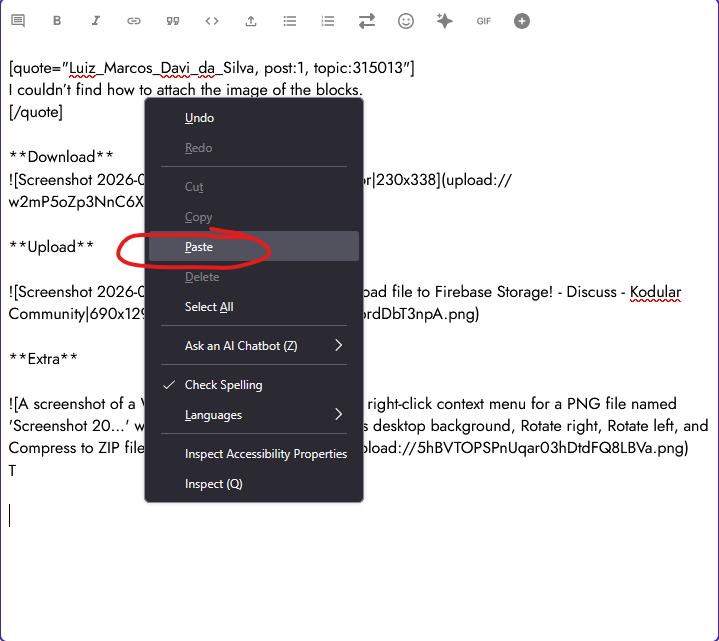
Task: Toggle italic formatting in toolbar
Action: coord(95,21)
